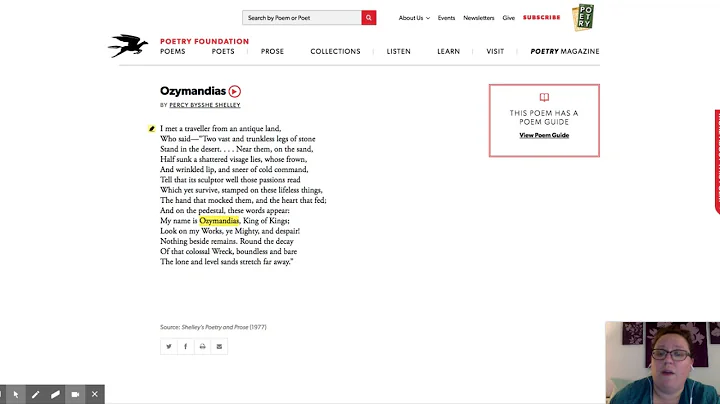Click the highlighted word Ozymandias in poem
Image resolution: width=720 pixels, height=404 pixels.
pos(219,221)
